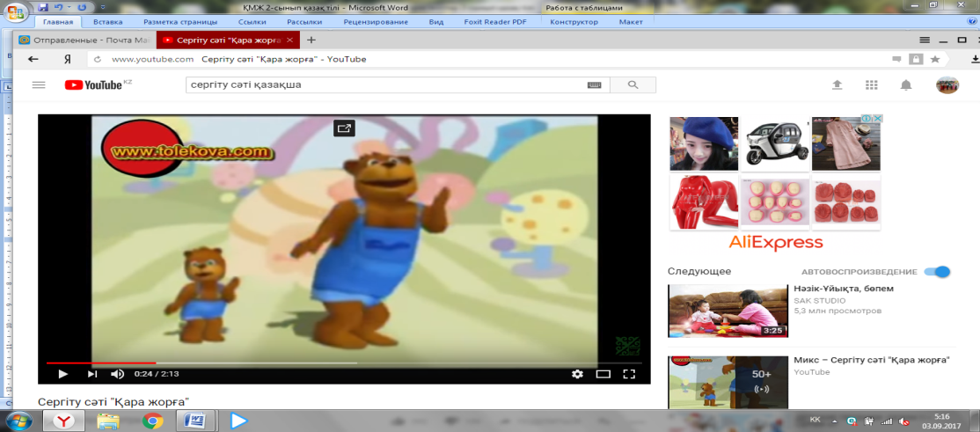Mute the video volume speaker icon
980x432 pixels.
[x=118, y=374]
